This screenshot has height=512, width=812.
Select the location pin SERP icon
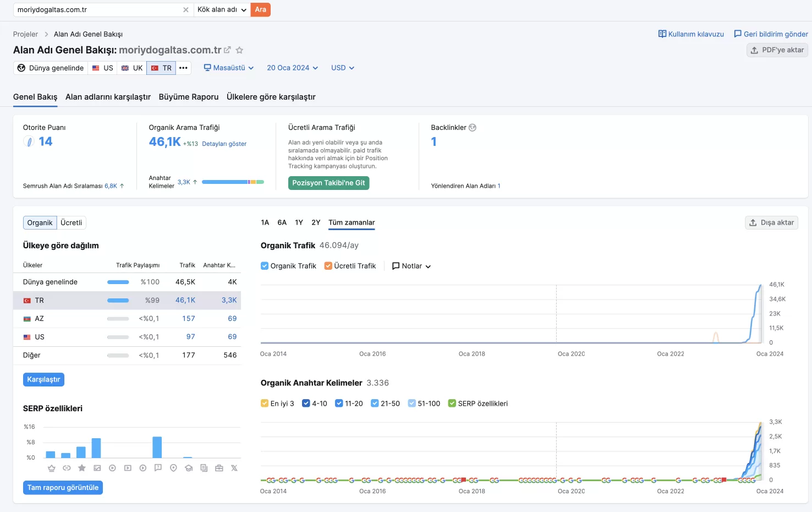[173, 468]
